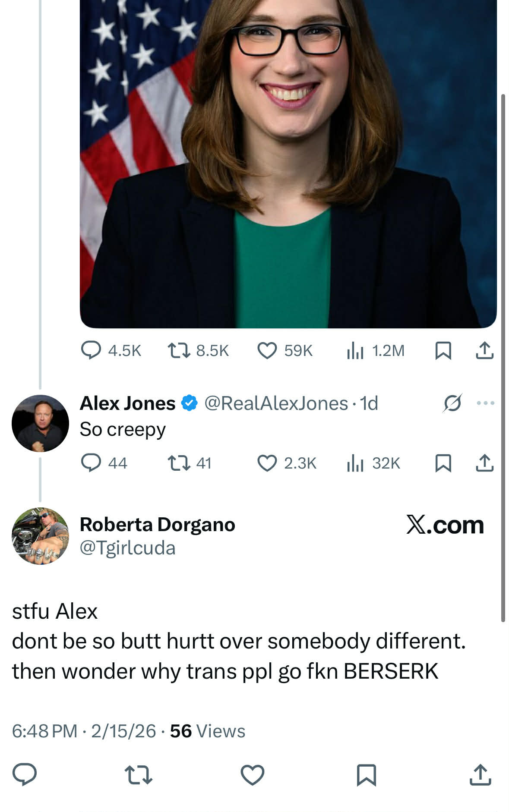This screenshot has height=812, width=509.
Task: Open more options on Alex Jones tweet
Action: tap(485, 403)
